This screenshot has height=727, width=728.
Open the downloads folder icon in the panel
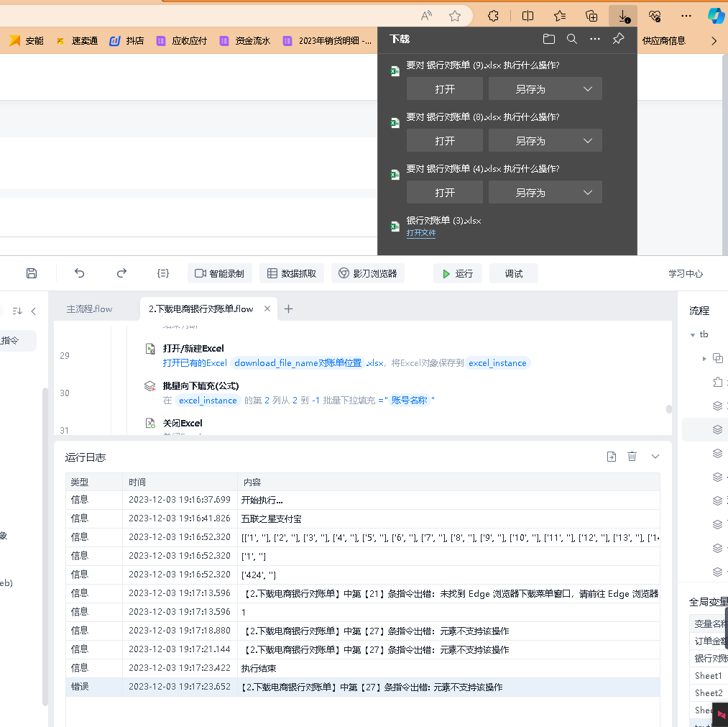pyautogui.click(x=549, y=40)
